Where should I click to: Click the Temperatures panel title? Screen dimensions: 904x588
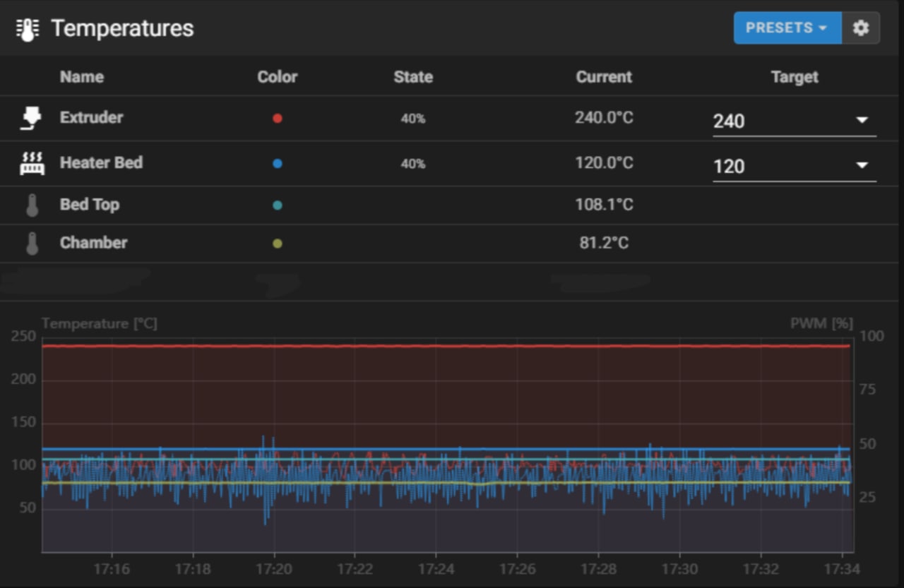click(x=122, y=28)
